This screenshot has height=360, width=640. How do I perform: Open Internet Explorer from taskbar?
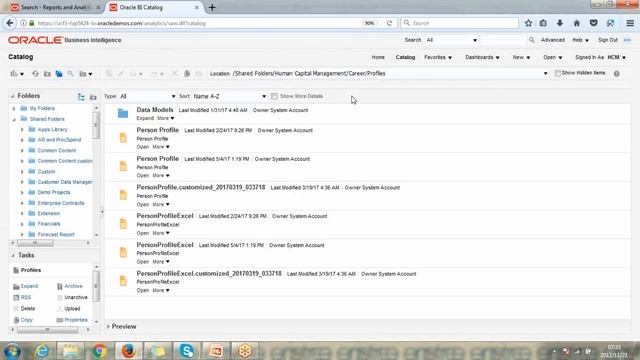[42, 351]
